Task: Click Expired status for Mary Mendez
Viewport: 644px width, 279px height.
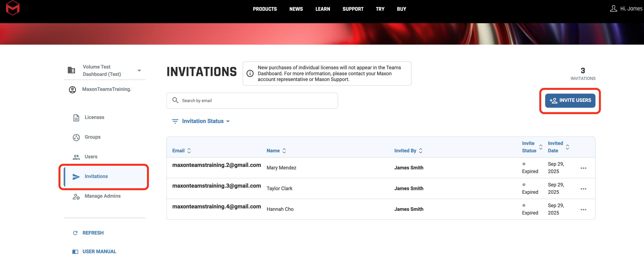Action: click(530, 171)
